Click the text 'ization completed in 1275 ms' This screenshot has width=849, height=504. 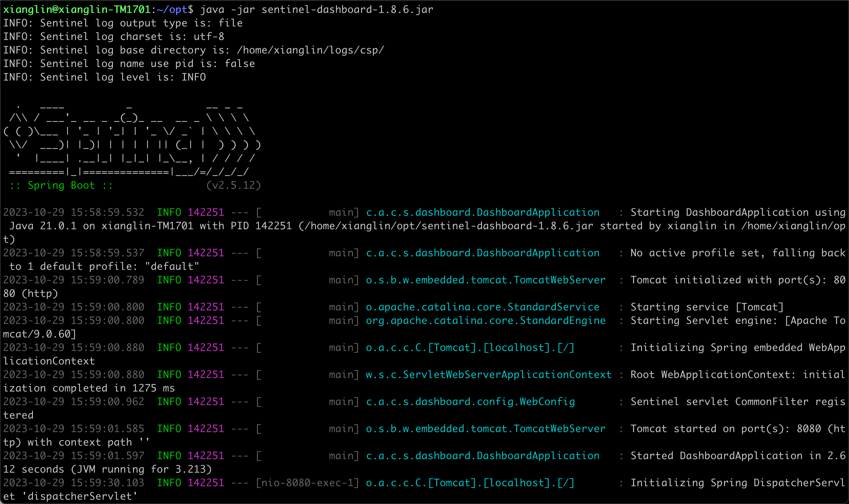[x=89, y=388]
